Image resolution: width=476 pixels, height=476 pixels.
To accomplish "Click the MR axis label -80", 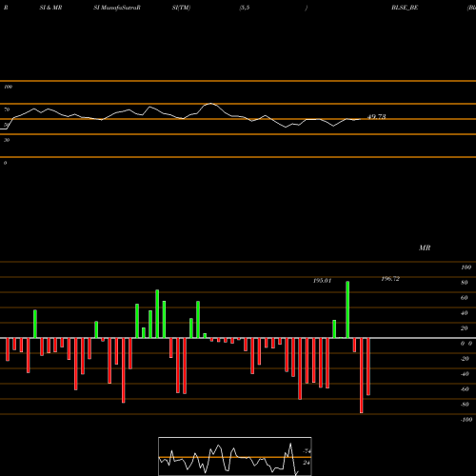I will pyautogui.click(x=465, y=405).
